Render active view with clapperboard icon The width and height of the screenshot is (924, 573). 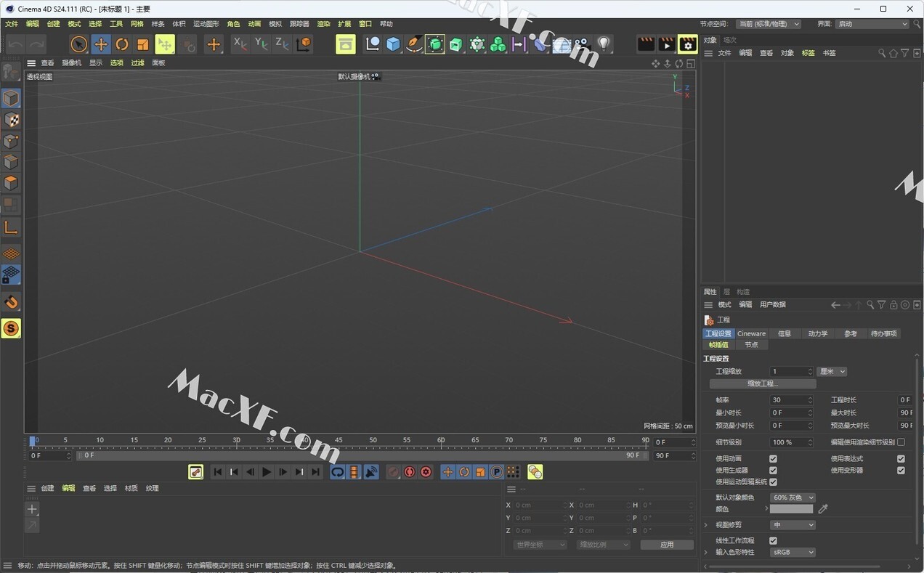(646, 44)
